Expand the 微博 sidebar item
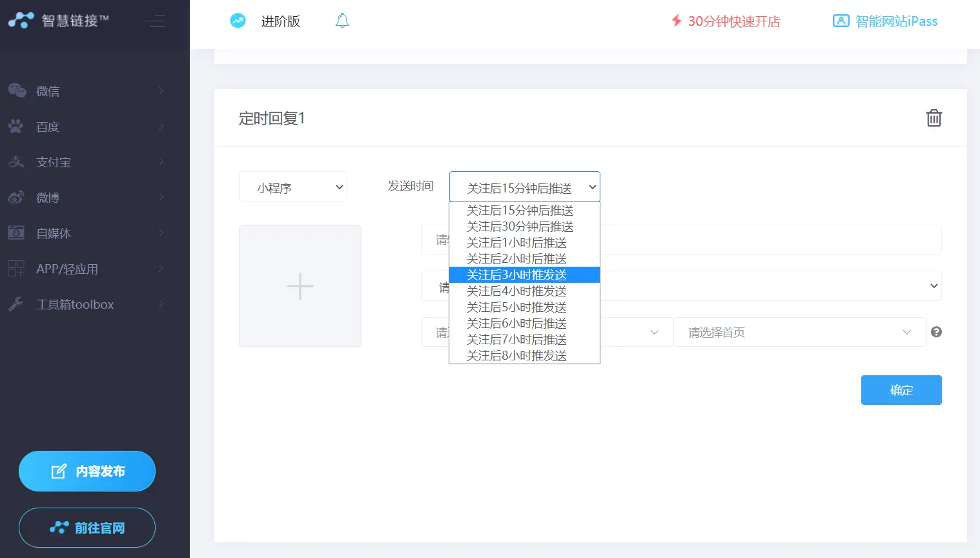980x558 pixels. click(87, 198)
